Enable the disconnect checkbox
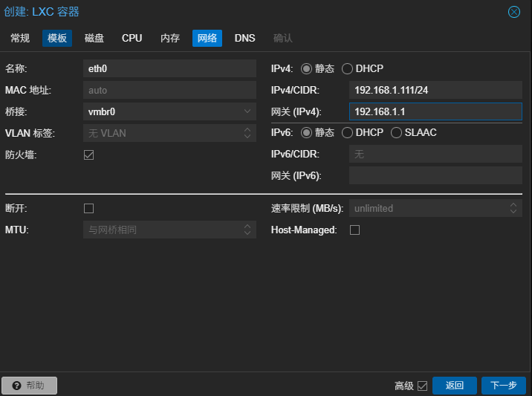This screenshot has width=532, height=396. tap(89, 209)
